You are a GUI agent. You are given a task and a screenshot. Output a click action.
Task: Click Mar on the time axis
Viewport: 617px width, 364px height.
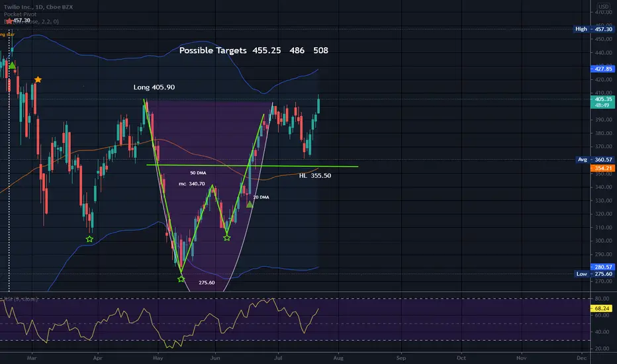click(32, 357)
